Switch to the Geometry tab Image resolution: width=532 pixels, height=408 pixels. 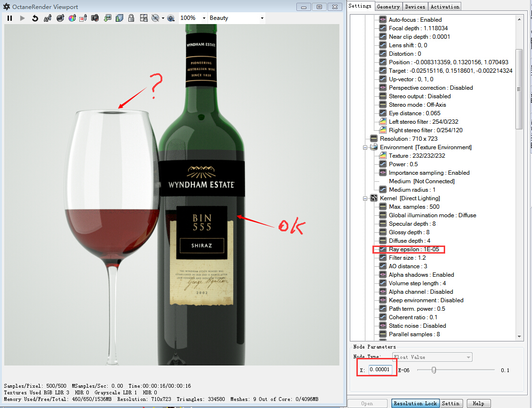(x=388, y=7)
